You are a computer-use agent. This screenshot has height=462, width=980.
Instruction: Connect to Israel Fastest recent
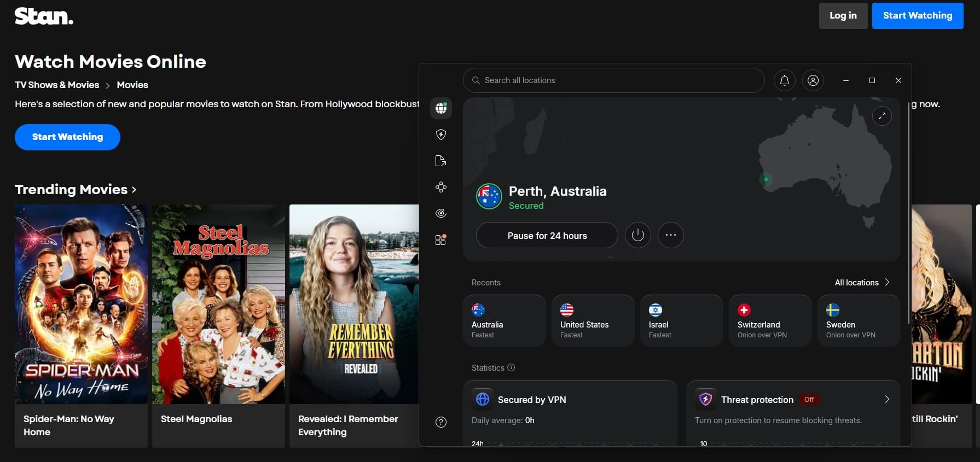[682, 320]
